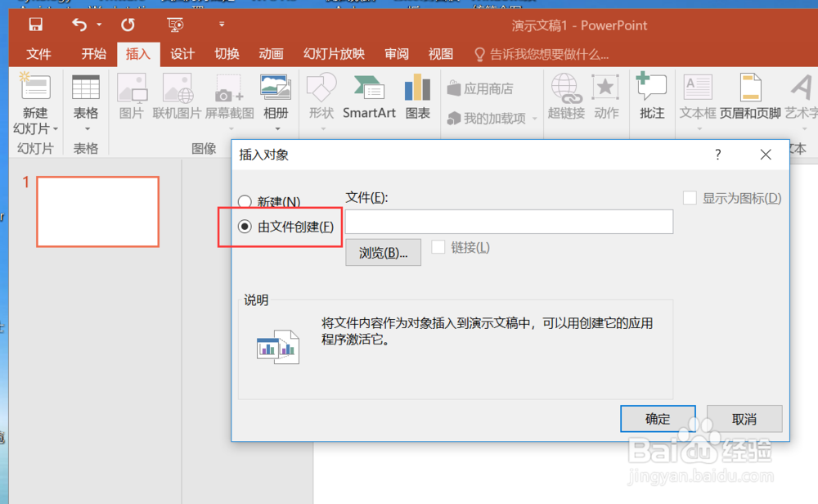Viewport: 818px width, 504px height.
Task: Open the 动画 ribbon tab
Action: (x=271, y=54)
